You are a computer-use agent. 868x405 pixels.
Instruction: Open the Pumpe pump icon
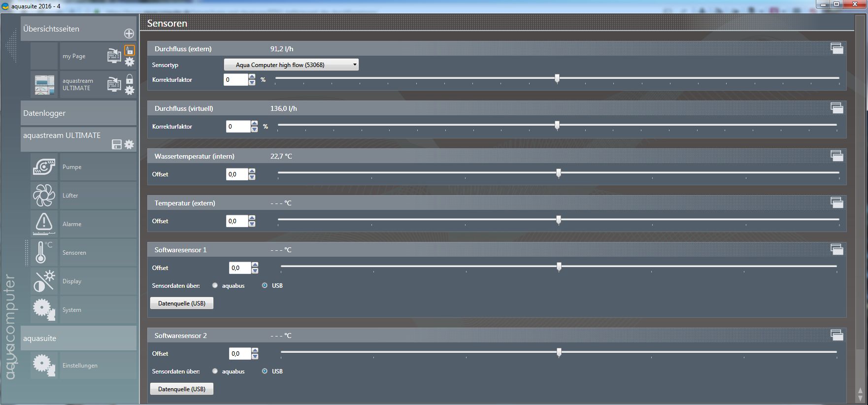click(44, 167)
